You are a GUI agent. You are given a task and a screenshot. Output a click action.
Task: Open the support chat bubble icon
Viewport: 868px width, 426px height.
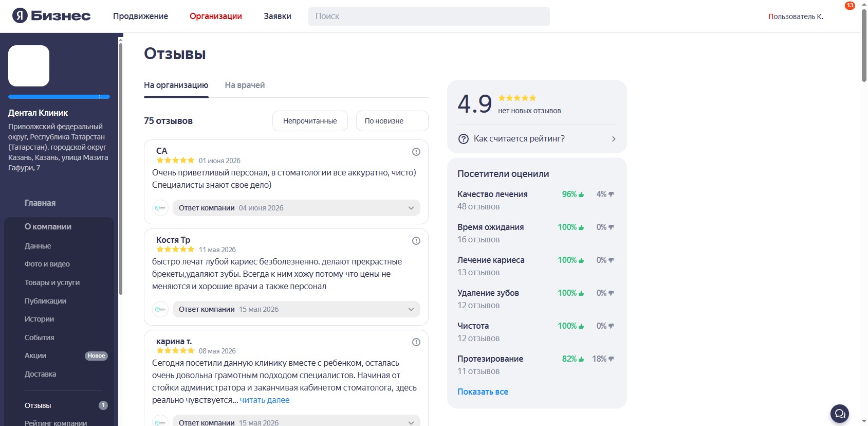click(x=840, y=413)
